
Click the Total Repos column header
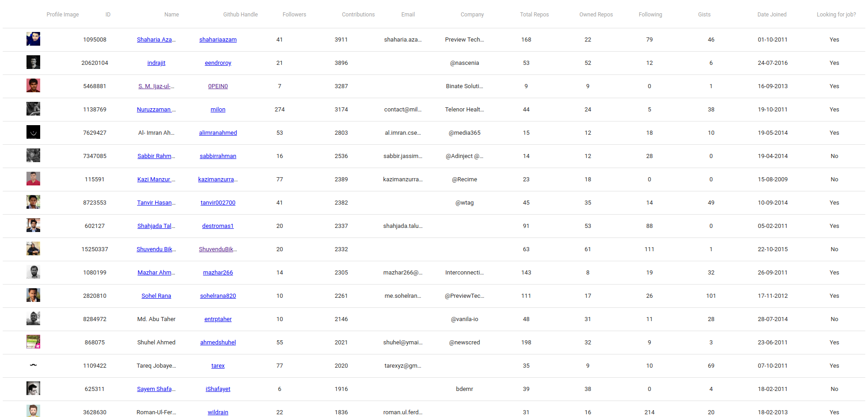point(534,15)
